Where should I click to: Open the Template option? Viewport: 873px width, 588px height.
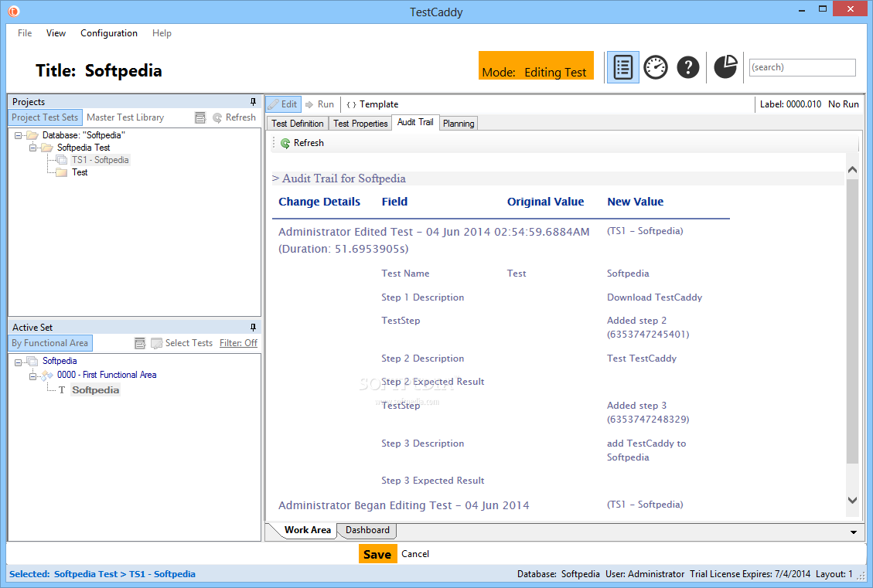pyautogui.click(x=372, y=104)
